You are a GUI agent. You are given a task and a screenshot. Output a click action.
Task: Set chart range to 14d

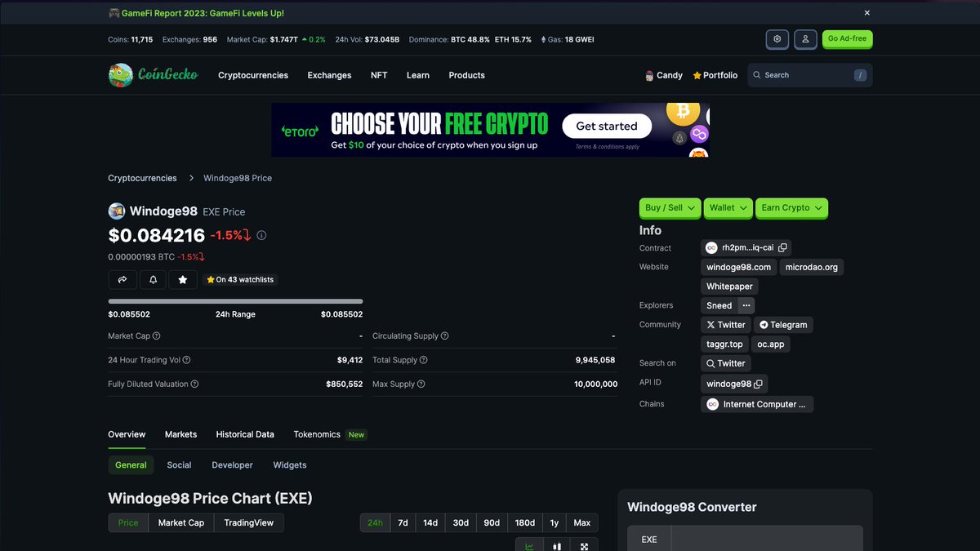430,522
